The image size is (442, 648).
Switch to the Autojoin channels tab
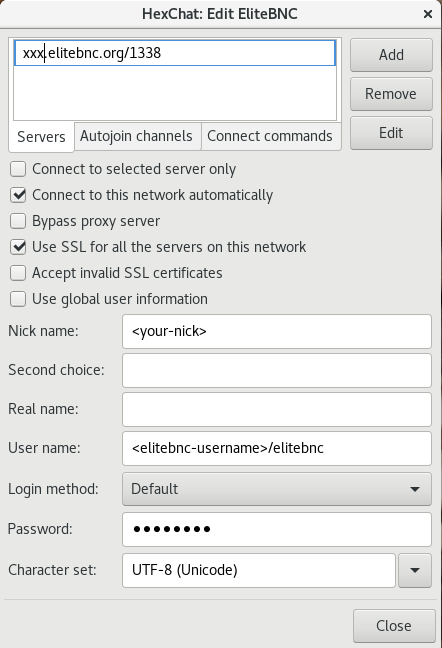[x=136, y=136]
